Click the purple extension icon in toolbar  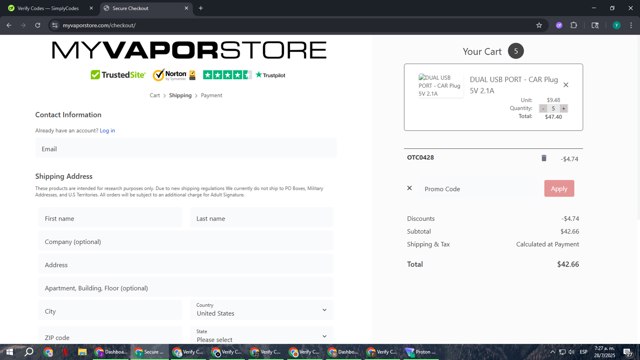[559, 25]
